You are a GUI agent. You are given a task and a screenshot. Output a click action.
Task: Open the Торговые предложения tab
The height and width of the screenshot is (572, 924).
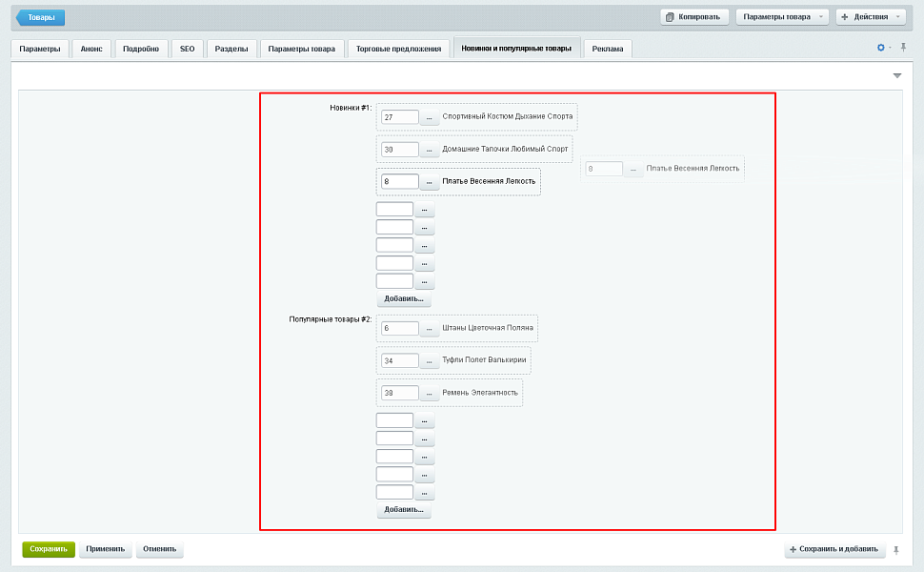pos(398,49)
